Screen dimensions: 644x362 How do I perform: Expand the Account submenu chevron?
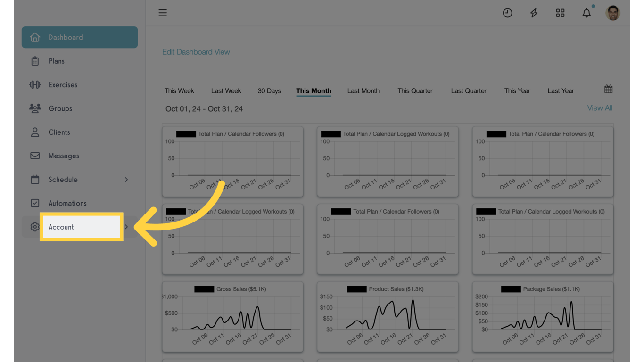tap(126, 227)
